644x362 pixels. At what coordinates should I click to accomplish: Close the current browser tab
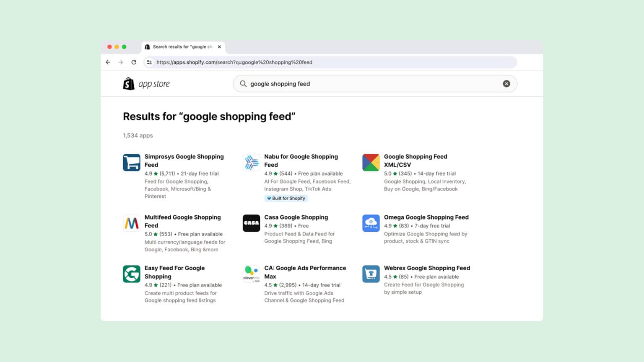click(x=219, y=47)
